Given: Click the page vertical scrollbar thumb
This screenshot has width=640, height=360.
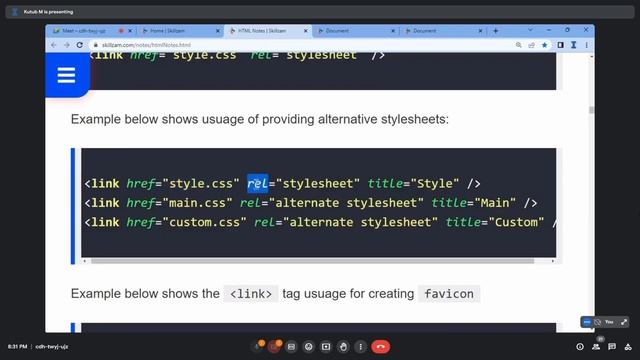Looking at the screenshot, I should click(x=591, y=110).
